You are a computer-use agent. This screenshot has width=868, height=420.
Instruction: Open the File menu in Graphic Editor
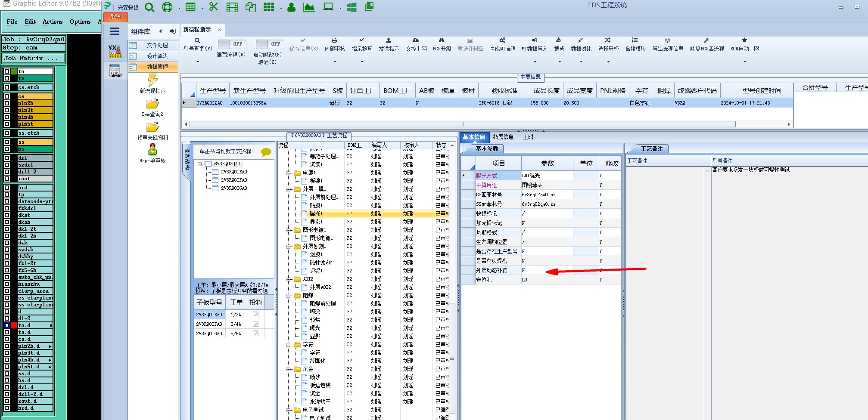(x=12, y=22)
